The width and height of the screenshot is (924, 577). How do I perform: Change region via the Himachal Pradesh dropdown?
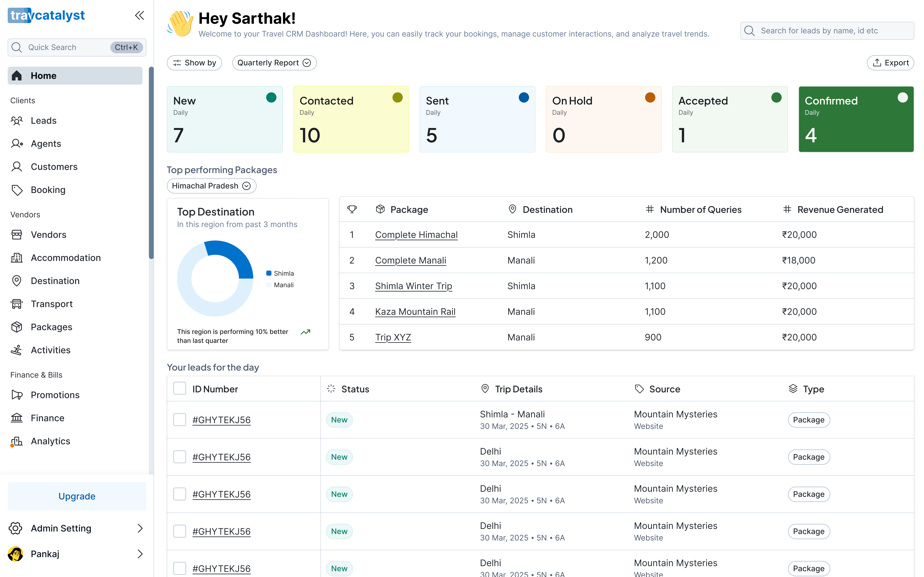point(211,186)
